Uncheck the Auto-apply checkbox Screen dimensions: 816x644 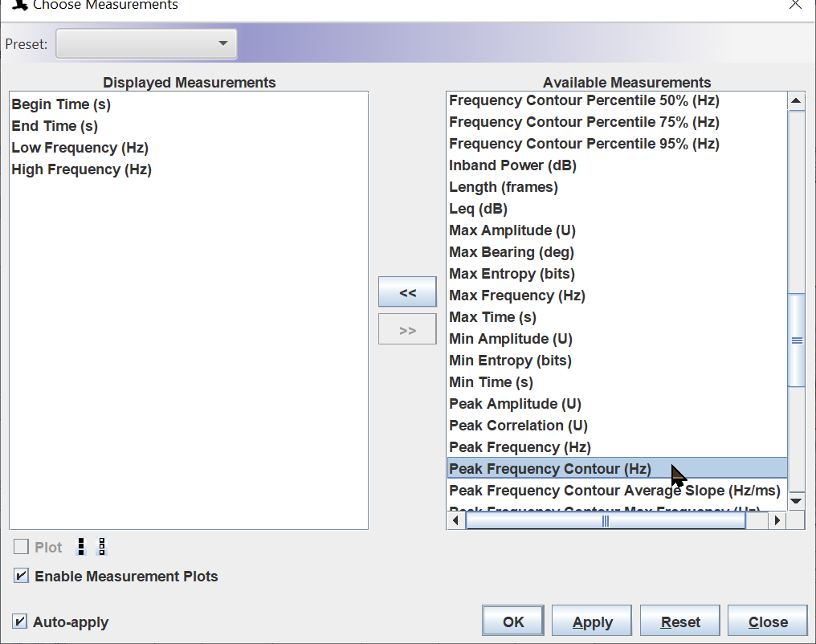(20, 622)
